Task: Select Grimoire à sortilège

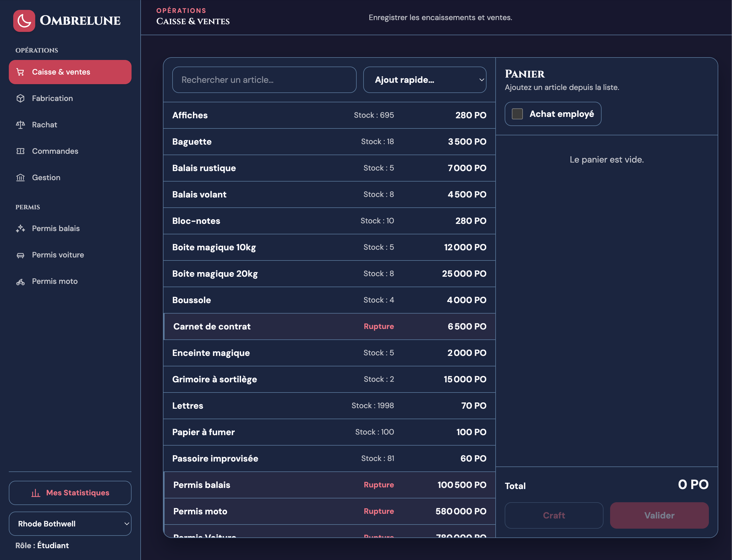Action: [x=329, y=379]
